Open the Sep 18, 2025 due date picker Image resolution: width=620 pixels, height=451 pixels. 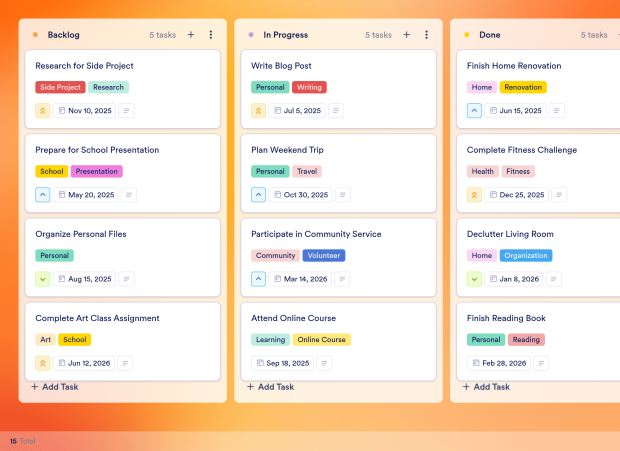tap(282, 363)
